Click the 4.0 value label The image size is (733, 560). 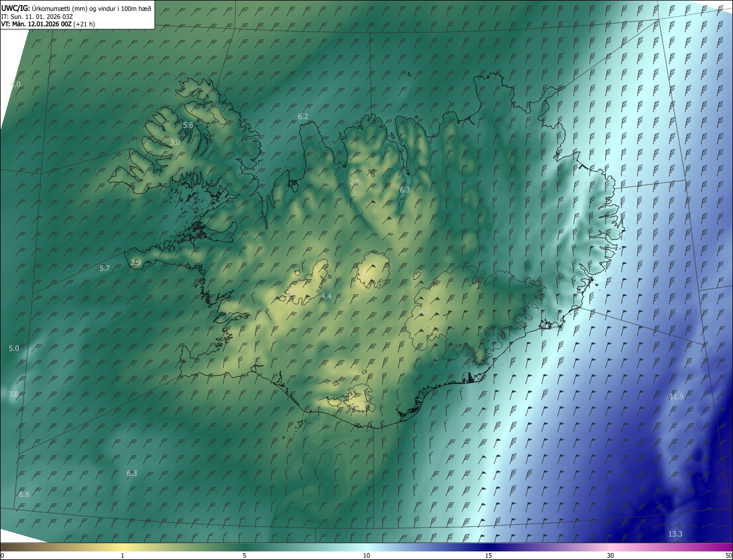(x=15, y=84)
